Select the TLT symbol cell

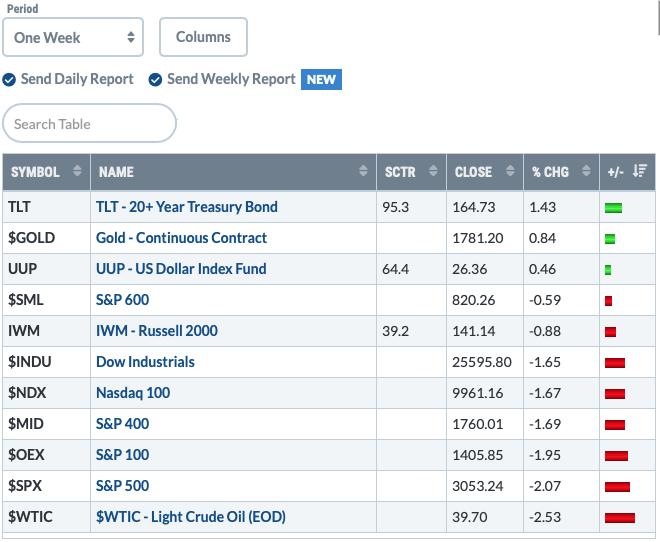click(46, 207)
